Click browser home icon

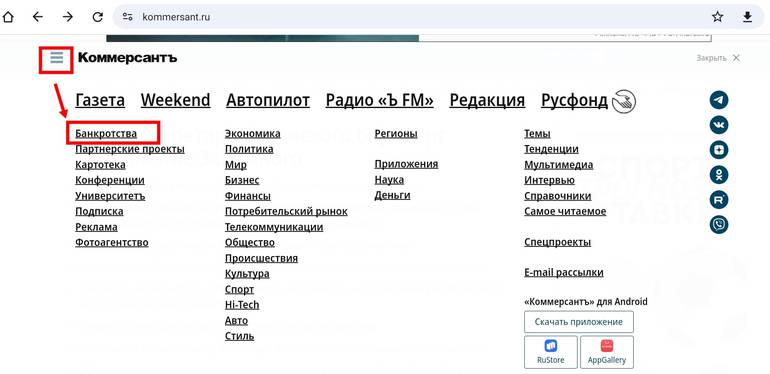pyautogui.click(x=8, y=17)
